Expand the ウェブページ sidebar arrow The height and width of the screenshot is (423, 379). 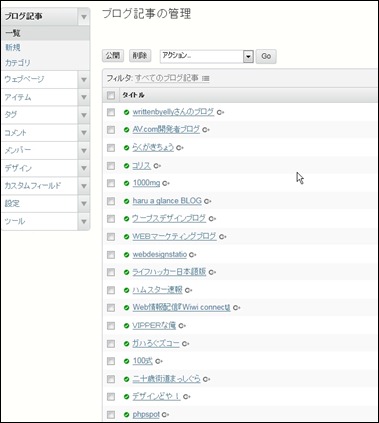coord(84,80)
